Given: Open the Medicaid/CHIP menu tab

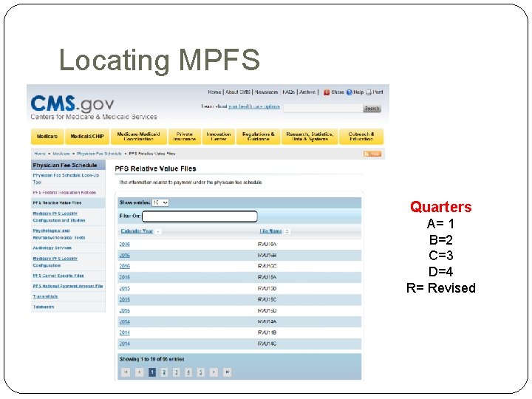Looking at the screenshot, I should point(87,137).
